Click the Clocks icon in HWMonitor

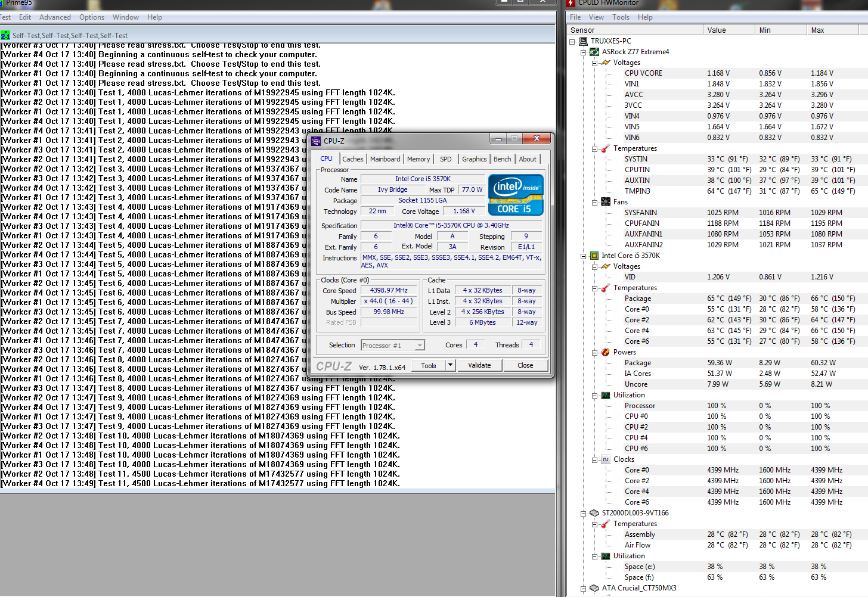[606, 459]
